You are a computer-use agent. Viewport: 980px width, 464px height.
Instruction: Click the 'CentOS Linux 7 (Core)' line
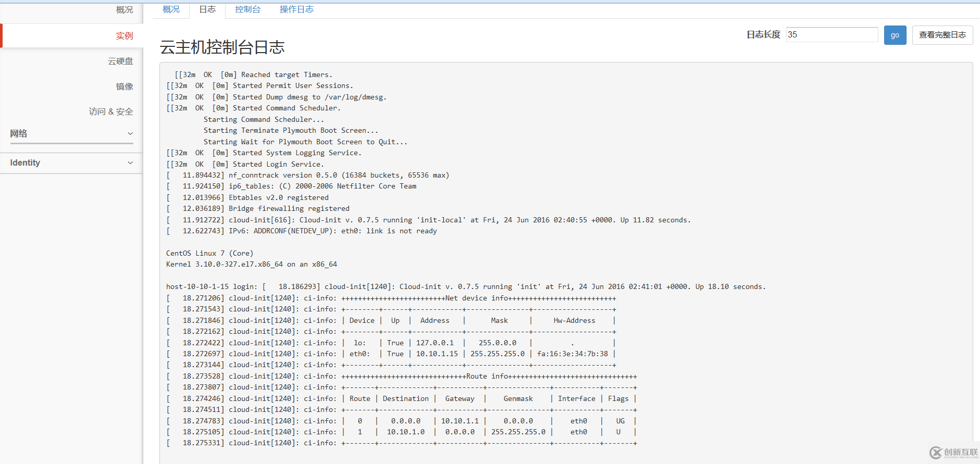tap(209, 254)
